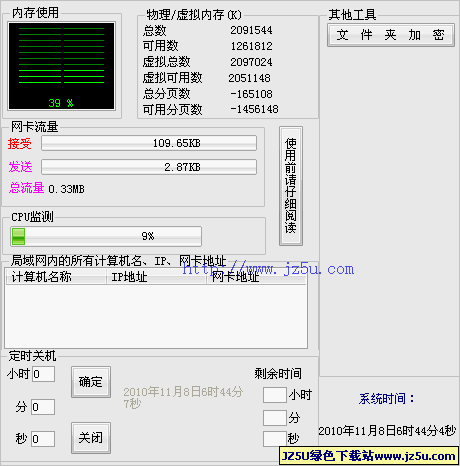Click the 虚拟总数 value 2097024

tap(251, 62)
